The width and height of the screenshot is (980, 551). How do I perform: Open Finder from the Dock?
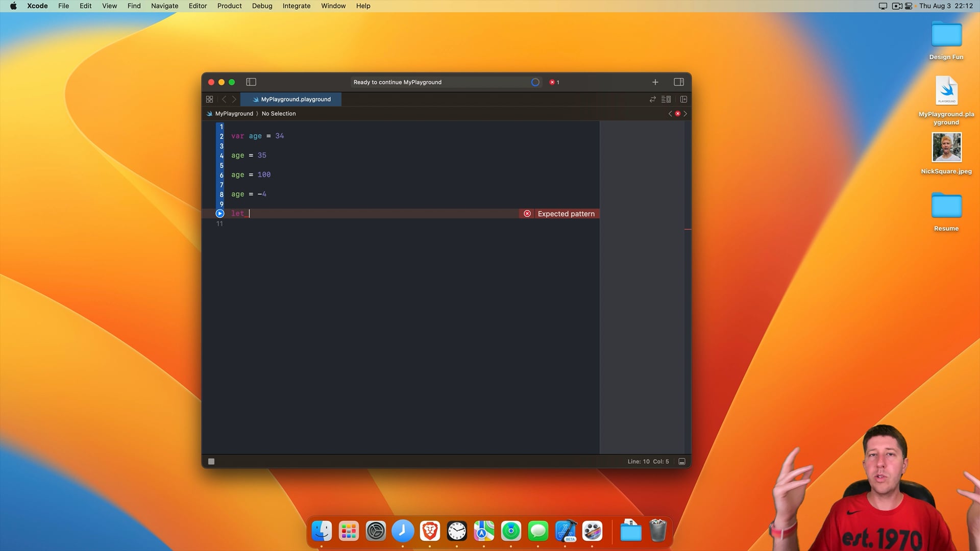click(322, 531)
